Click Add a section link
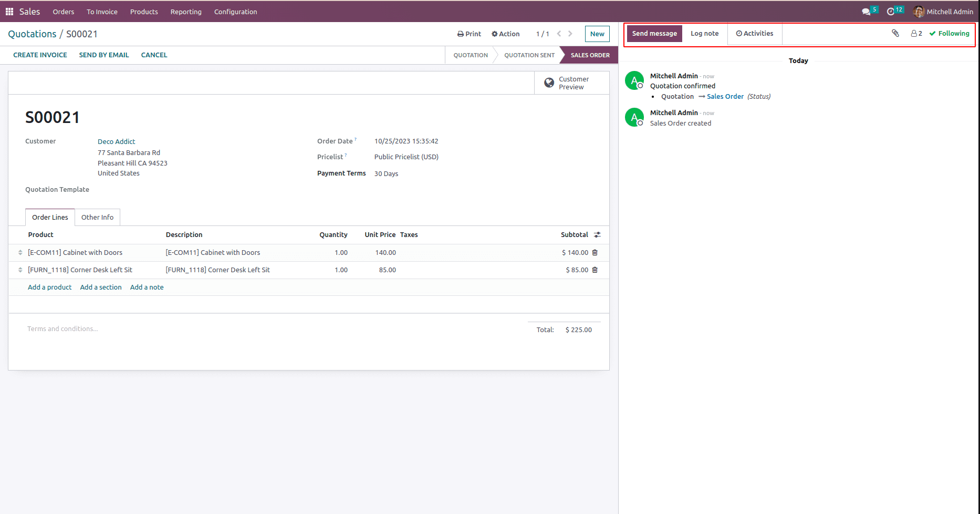 (101, 287)
